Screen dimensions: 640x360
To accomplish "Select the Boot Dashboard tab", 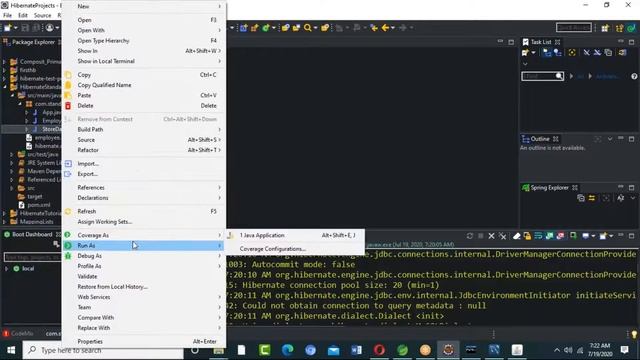I will [32, 234].
